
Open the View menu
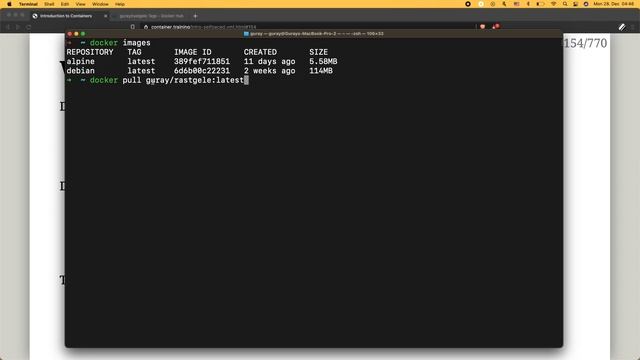click(x=80, y=4)
